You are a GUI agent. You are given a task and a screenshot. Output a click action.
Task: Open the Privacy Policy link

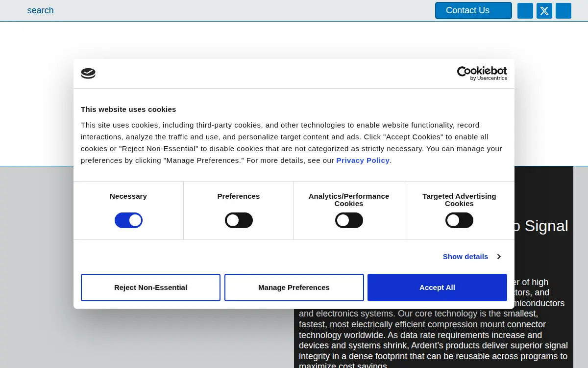[x=363, y=160]
